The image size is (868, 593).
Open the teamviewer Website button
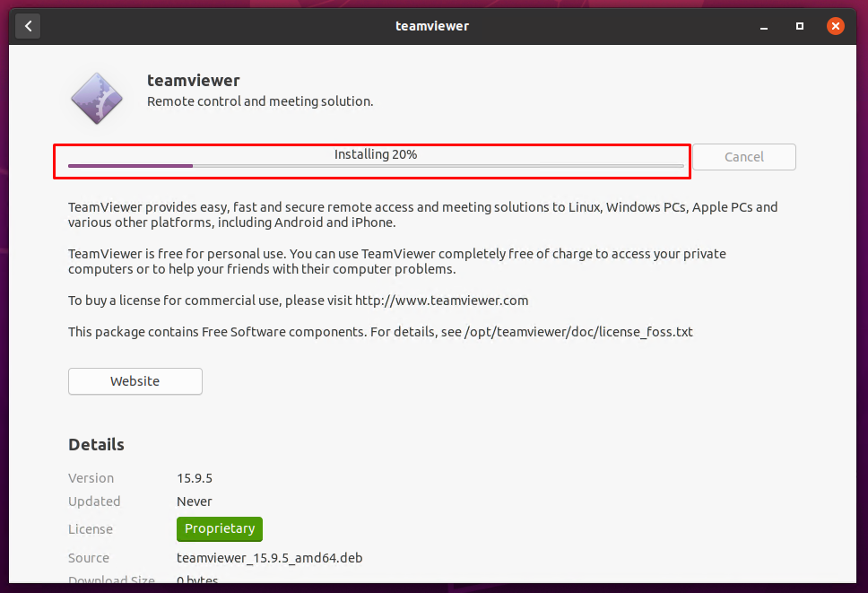pyautogui.click(x=135, y=381)
